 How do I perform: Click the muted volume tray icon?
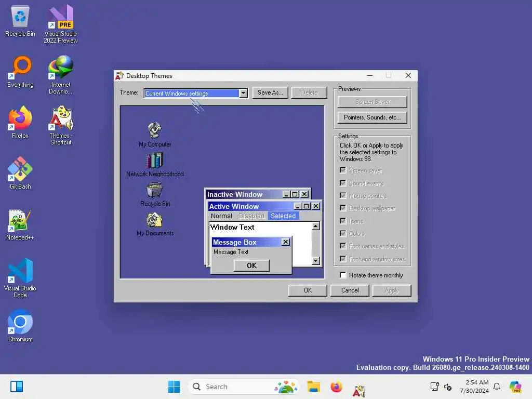coord(448,387)
